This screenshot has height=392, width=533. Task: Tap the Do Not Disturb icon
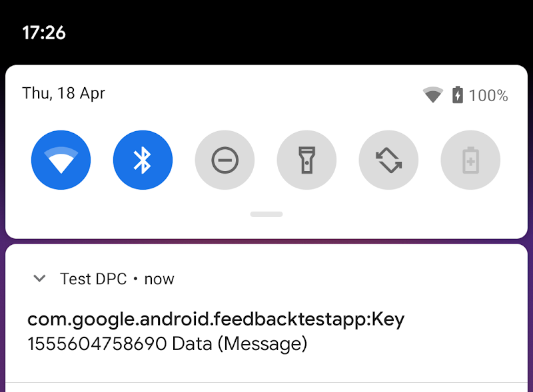click(x=225, y=160)
